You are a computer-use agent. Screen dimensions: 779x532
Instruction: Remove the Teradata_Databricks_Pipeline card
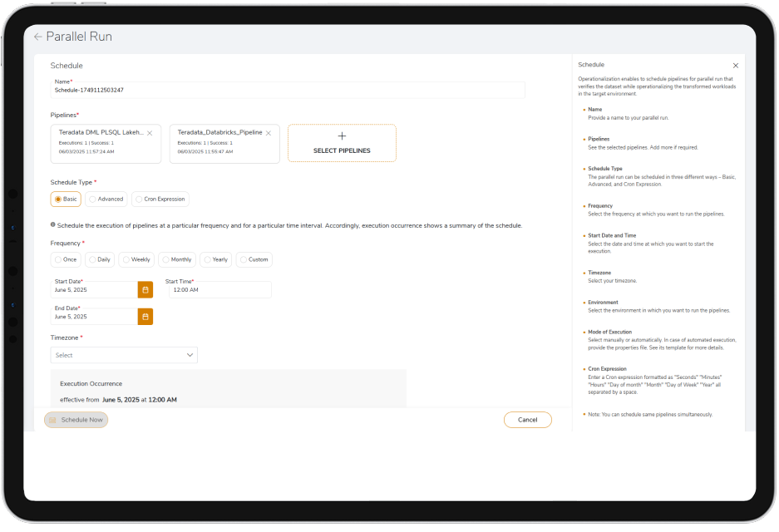(269, 133)
